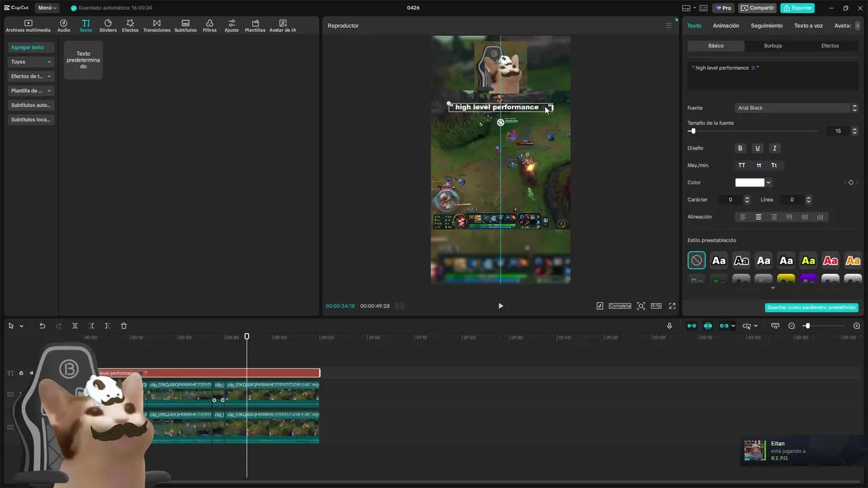Switch to the Efectos sub-tab in inspector
The height and width of the screenshot is (488, 868).
[x=830, y=45]
